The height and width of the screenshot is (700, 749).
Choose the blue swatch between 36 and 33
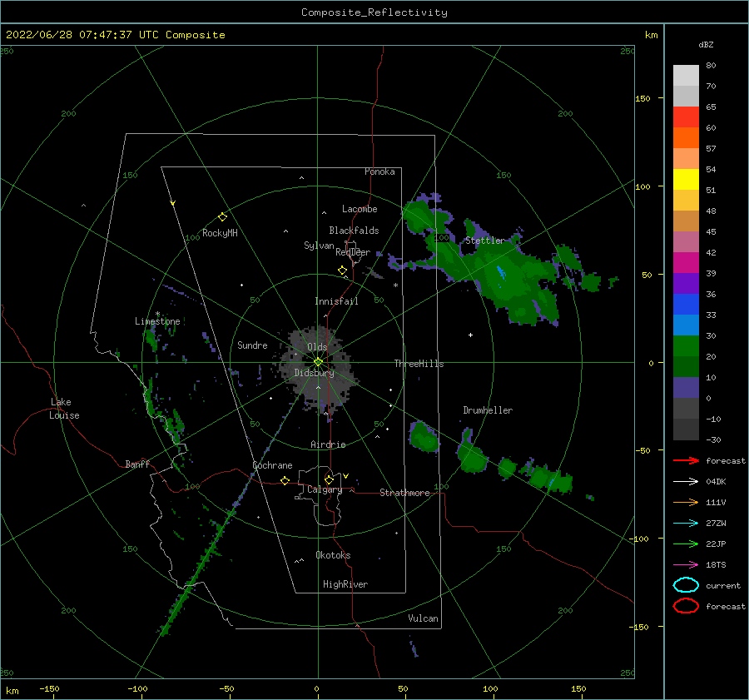click(686, 304)
